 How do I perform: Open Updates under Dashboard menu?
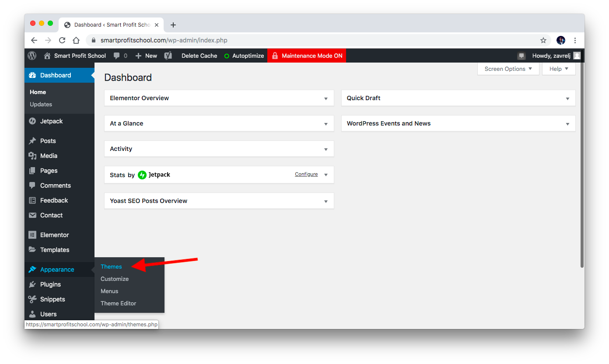(41, 104)
